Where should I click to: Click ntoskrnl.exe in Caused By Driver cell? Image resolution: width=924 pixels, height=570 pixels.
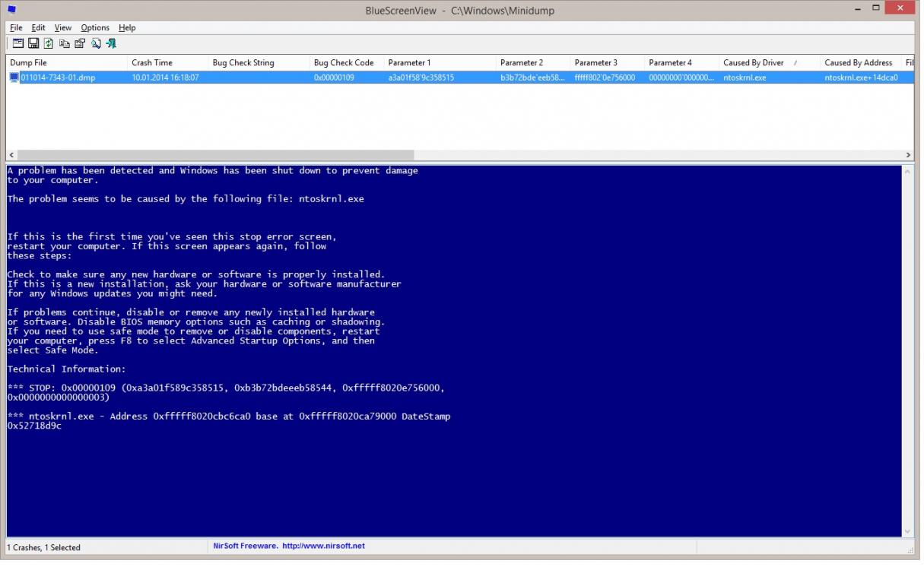click(x=745, y=78)
